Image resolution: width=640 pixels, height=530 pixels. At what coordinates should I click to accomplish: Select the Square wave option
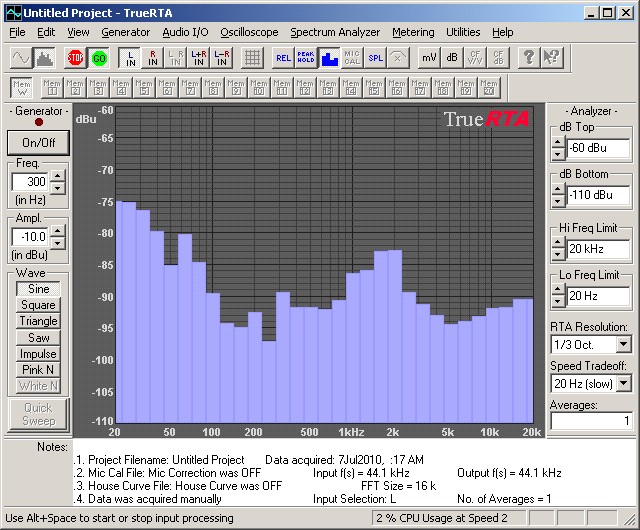point(38,305)
